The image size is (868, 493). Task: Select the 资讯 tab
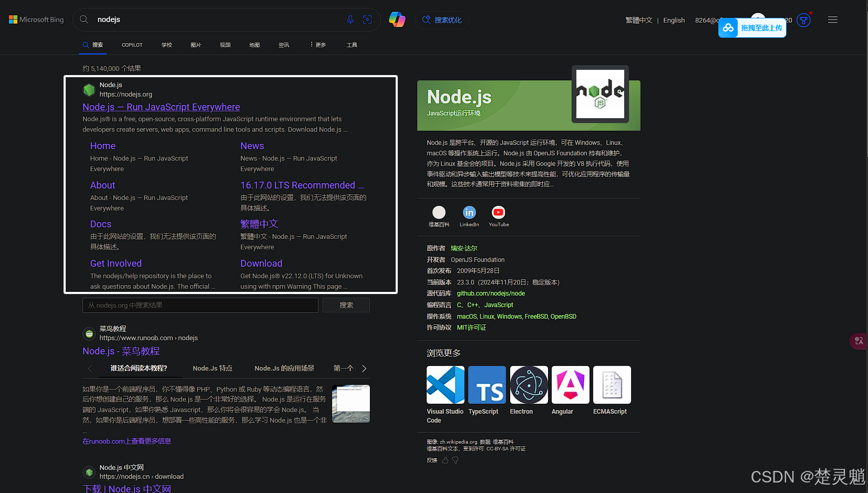click(284, 45)
